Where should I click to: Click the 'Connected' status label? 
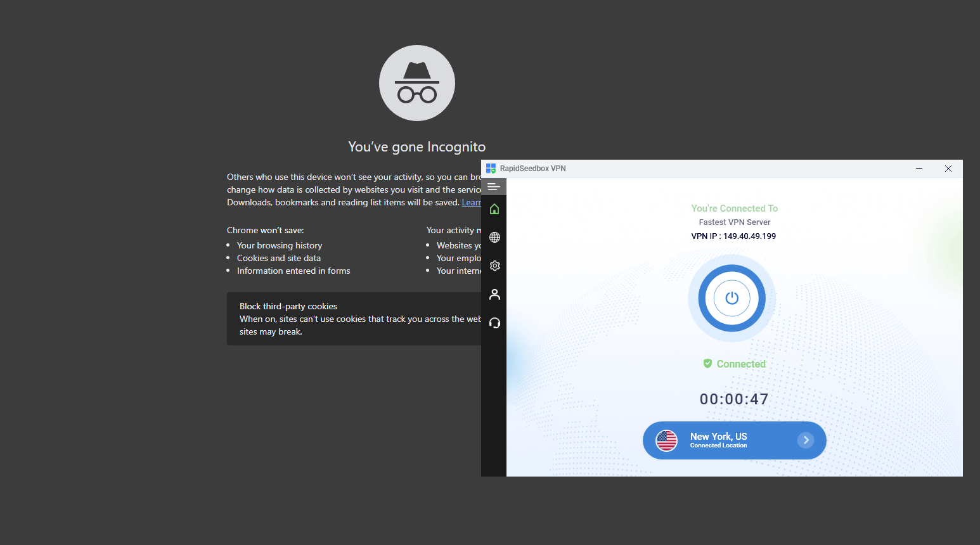pyautogui.click(x=741, y=364)
